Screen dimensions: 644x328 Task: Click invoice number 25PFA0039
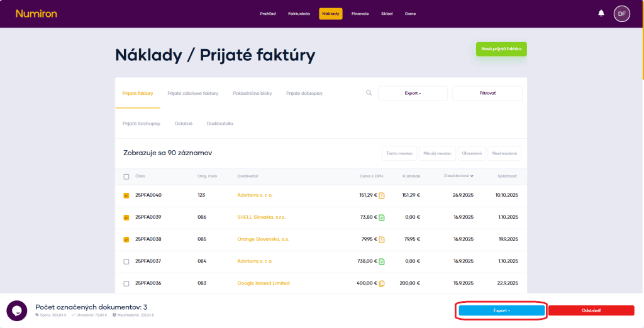point(148,217)
